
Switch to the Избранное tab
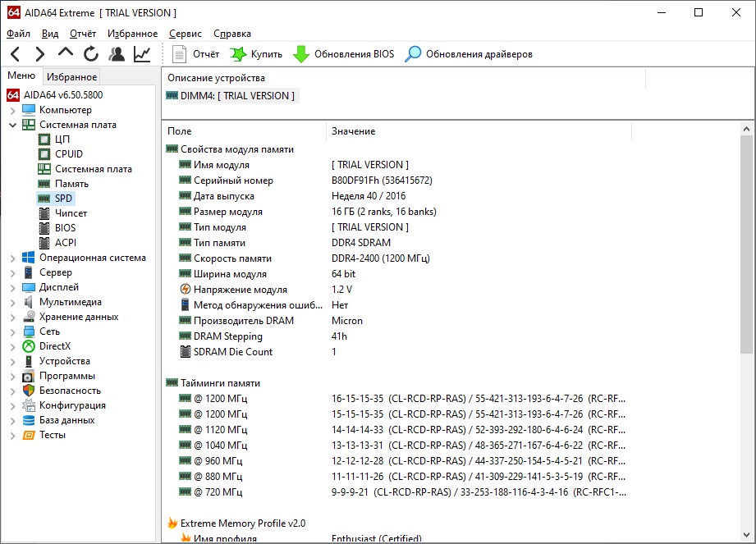click(x=72, y=77)
